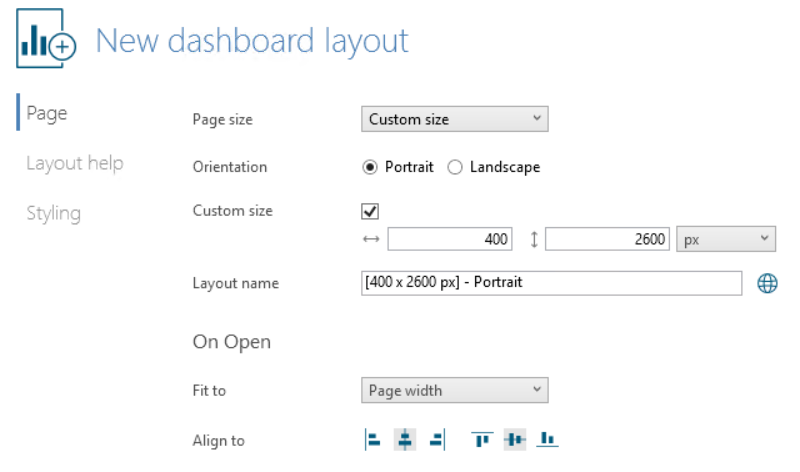Choose the align right icon
This screenshot has width=800, height=472.
point(437,439)
